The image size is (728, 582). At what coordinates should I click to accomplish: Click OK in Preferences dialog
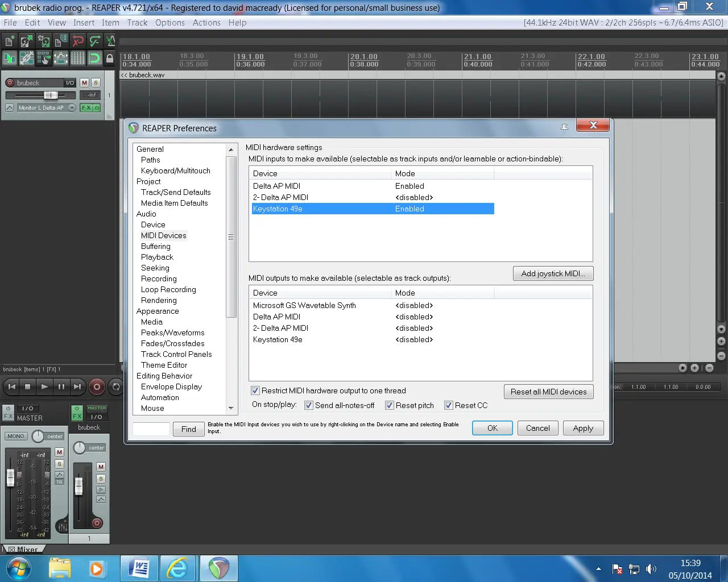pos(493,428)
